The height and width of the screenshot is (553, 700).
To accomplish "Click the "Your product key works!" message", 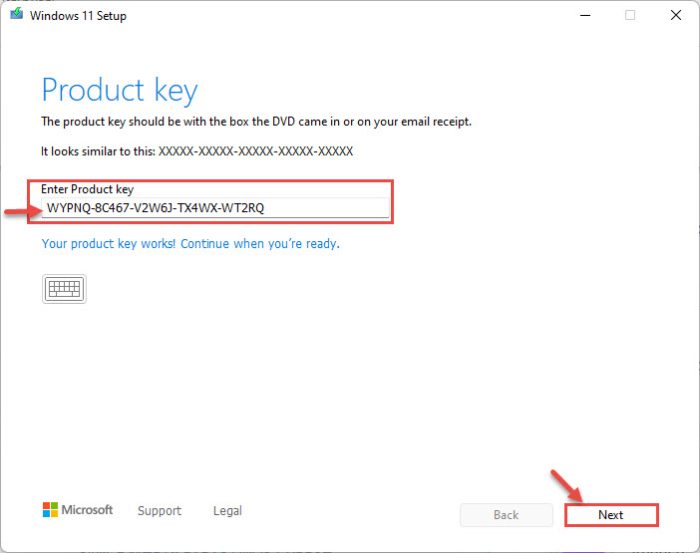I will (190, 243).
